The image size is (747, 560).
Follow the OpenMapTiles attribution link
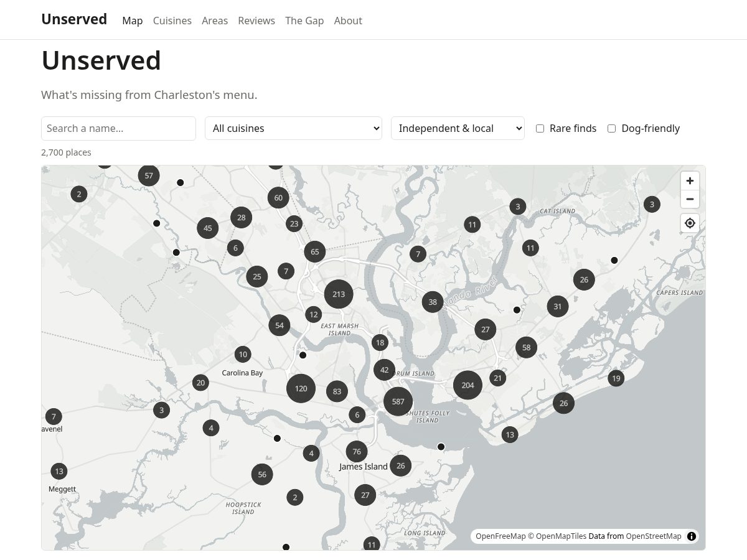(558, 536)
